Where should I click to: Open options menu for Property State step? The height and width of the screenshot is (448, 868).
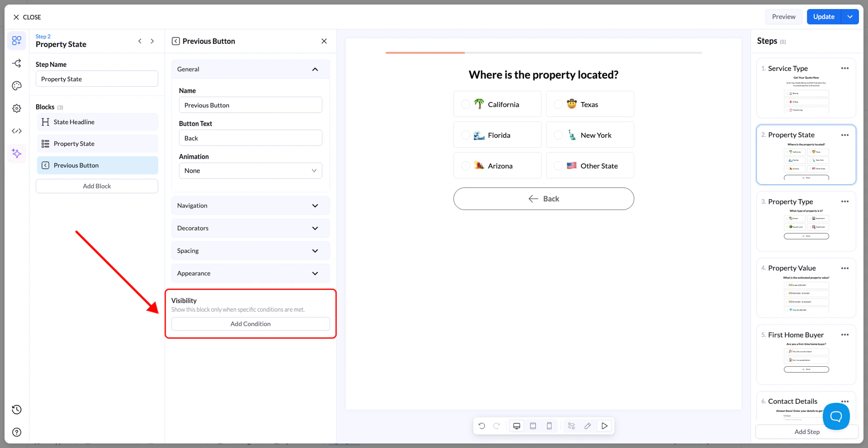(845, 135)
